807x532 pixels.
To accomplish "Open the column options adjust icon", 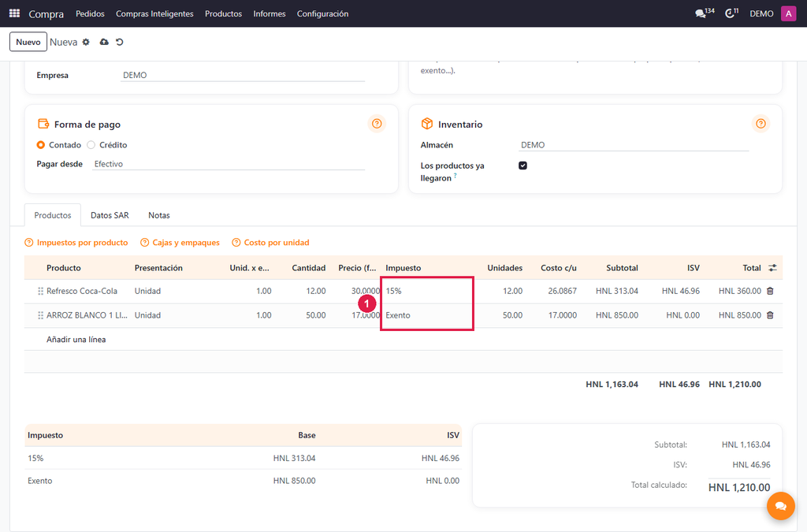I will pyautogui.click(x=772, y=267).
